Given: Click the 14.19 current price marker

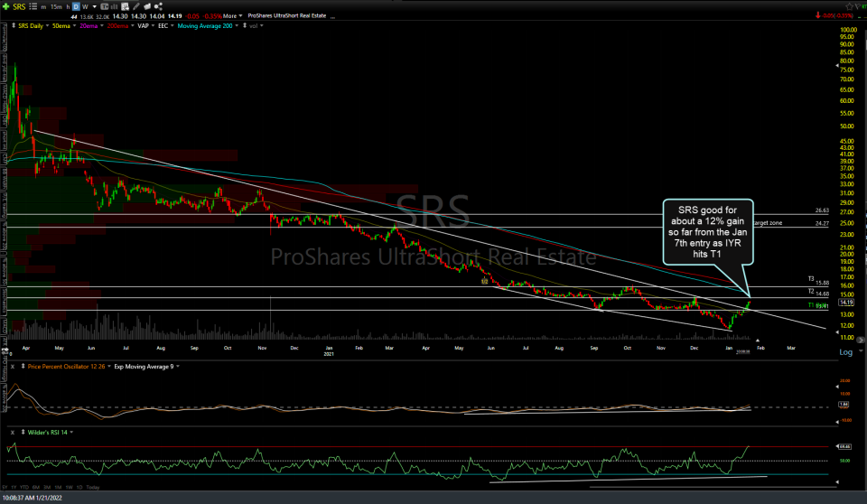Looking at the screenshot, I should tap(846, 302).
